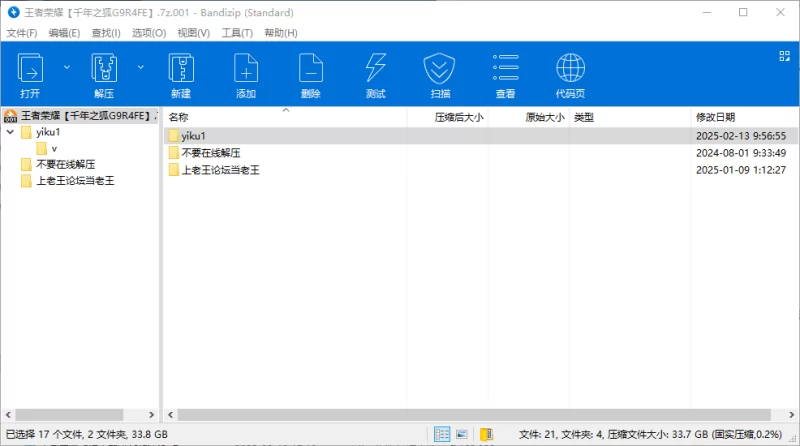This screenshot has width=800, height=446.
Task: Click file list scroll right arrow
Action: (792, 415)
